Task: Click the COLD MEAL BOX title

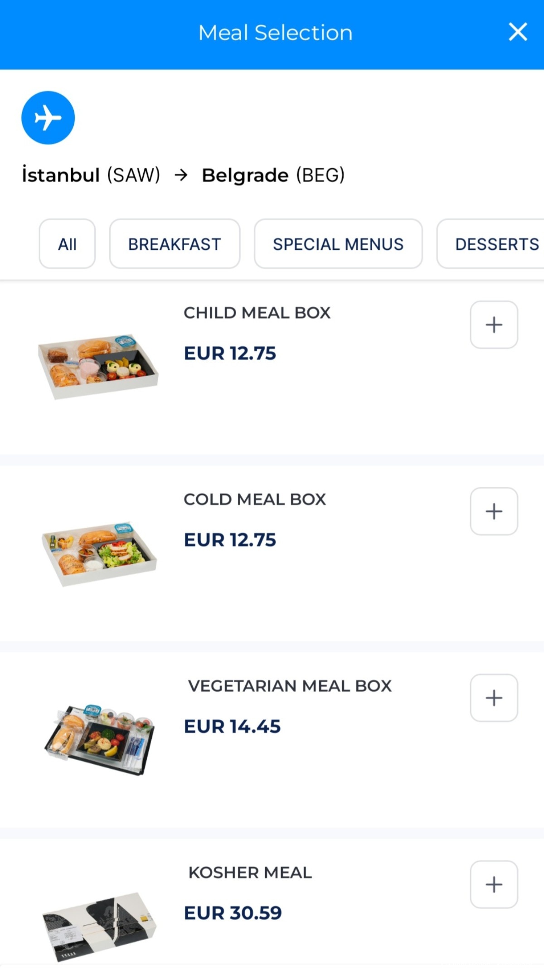Action: coord(255,500)
